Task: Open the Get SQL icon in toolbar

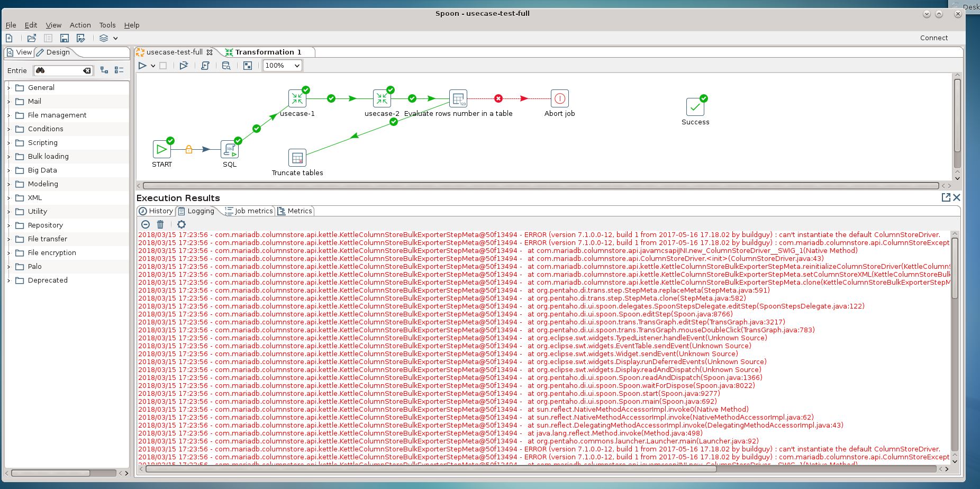Action: click(x=205, y=66)
